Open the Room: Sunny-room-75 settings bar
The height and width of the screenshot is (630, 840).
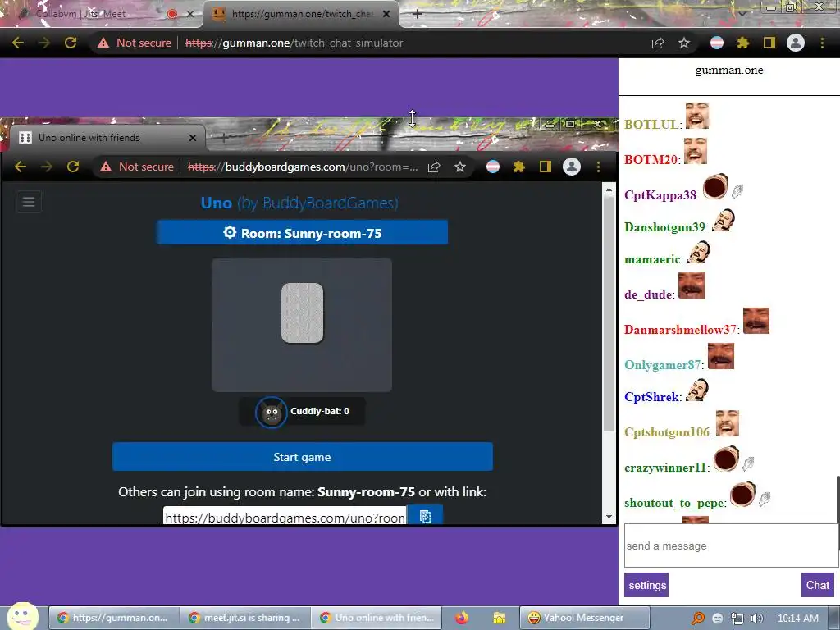[302, 233]
